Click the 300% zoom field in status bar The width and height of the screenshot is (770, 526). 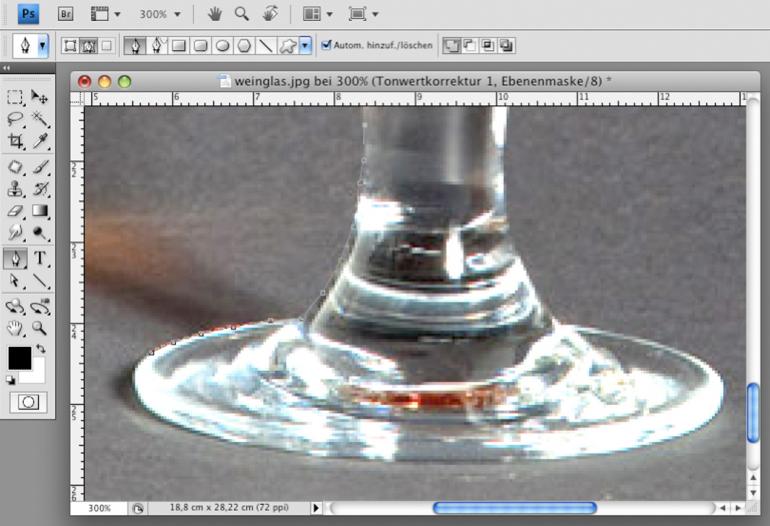tap(100, 508)
